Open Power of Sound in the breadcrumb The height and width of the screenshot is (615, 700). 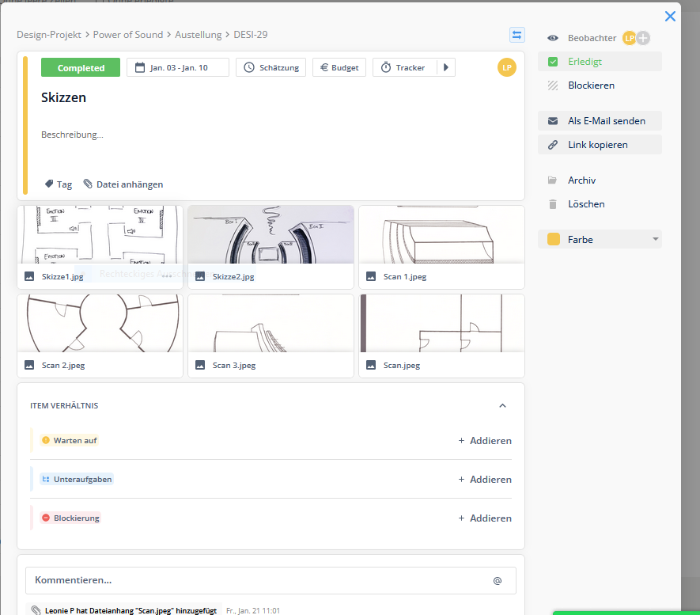[128, 35]
